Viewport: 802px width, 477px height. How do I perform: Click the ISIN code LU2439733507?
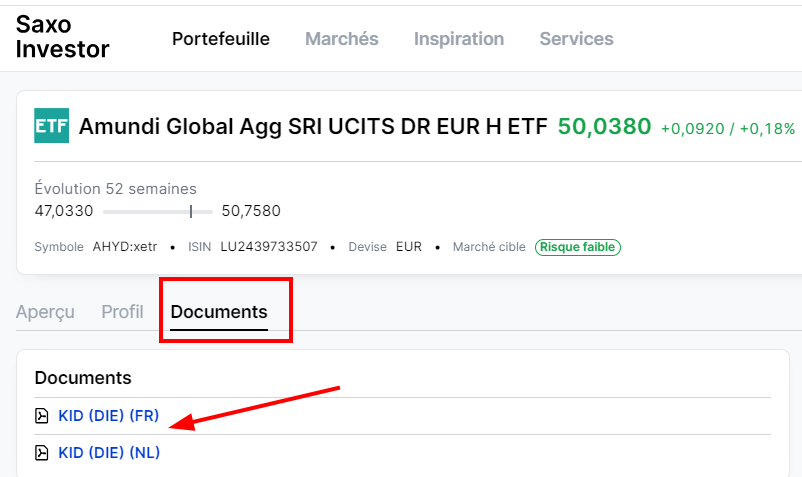click(267, 247)
